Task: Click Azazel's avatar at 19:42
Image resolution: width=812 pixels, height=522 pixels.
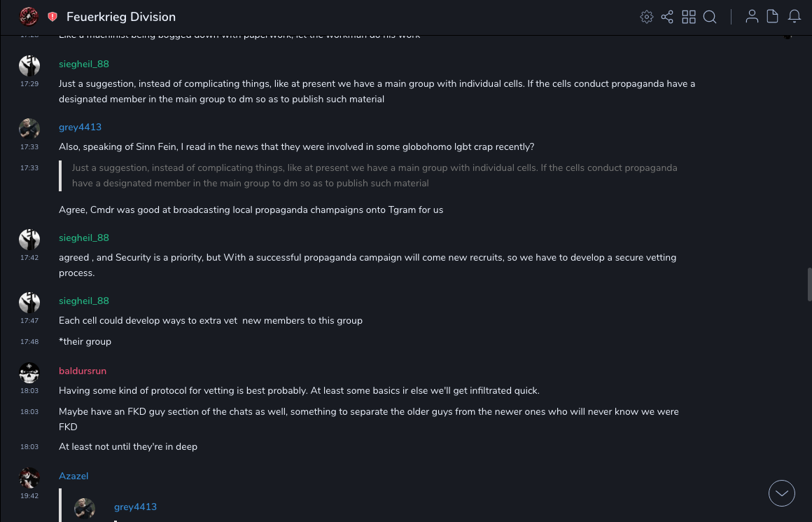Action: click(x=29, y=479)
